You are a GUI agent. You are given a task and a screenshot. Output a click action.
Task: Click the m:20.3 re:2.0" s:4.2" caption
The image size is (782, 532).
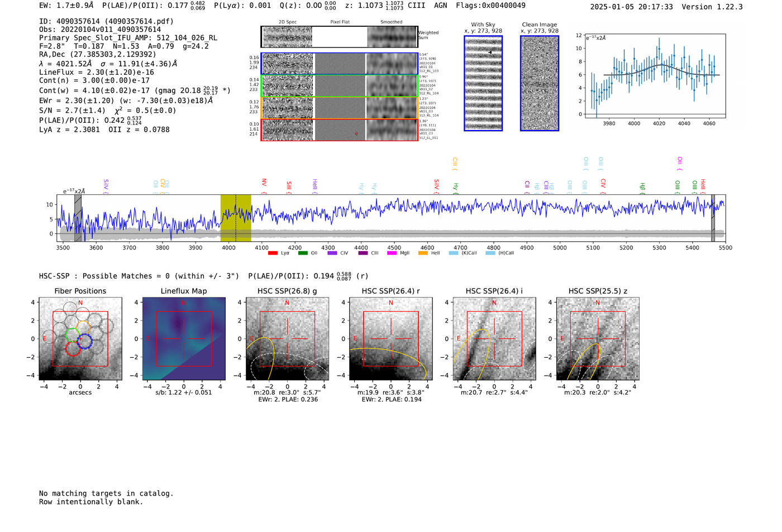coord(598,392)
